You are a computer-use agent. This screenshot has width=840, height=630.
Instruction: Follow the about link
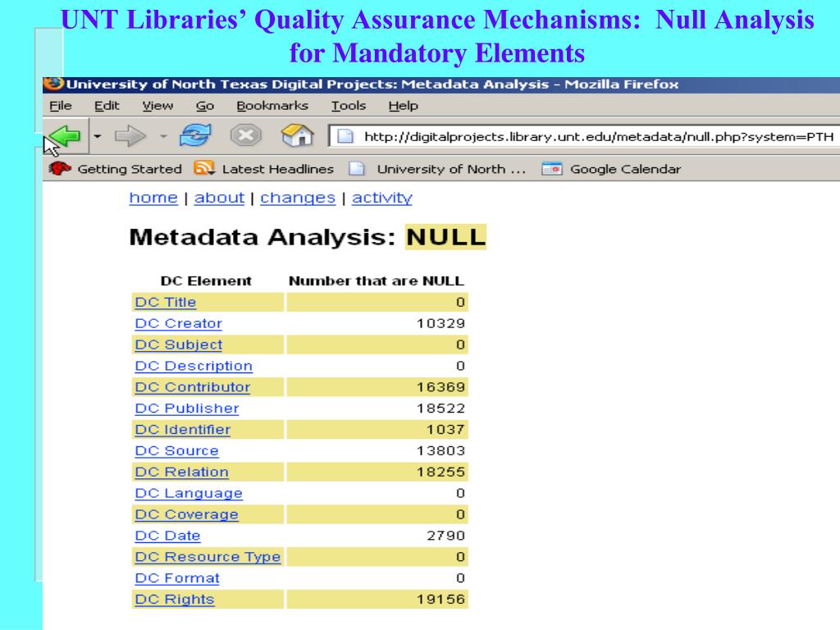[x=219, y=198]
